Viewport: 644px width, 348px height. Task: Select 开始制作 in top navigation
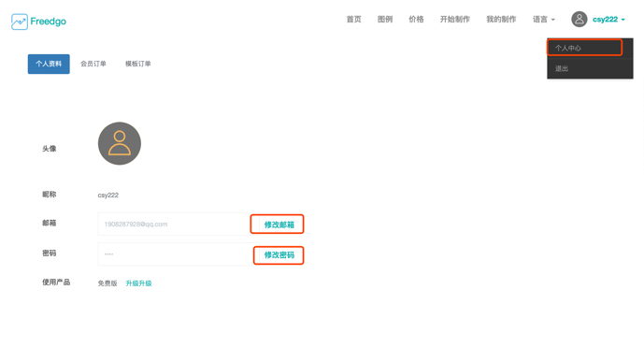[454, 20]
